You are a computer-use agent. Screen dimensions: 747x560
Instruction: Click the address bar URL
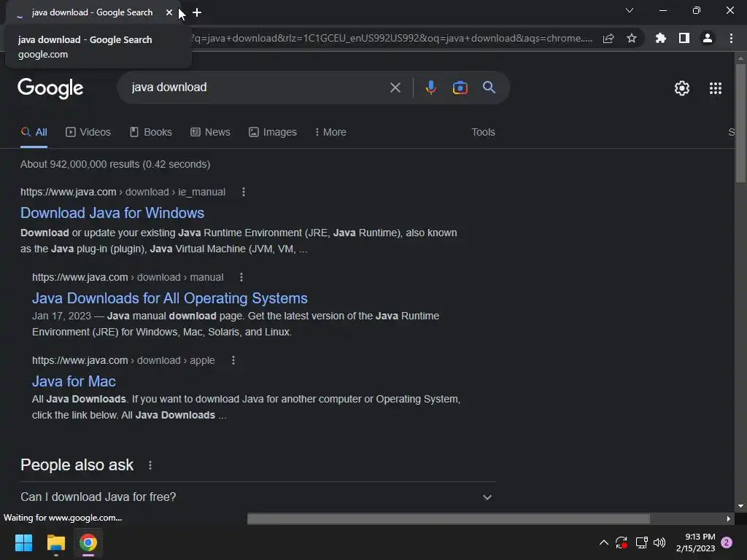click(391, 39)
